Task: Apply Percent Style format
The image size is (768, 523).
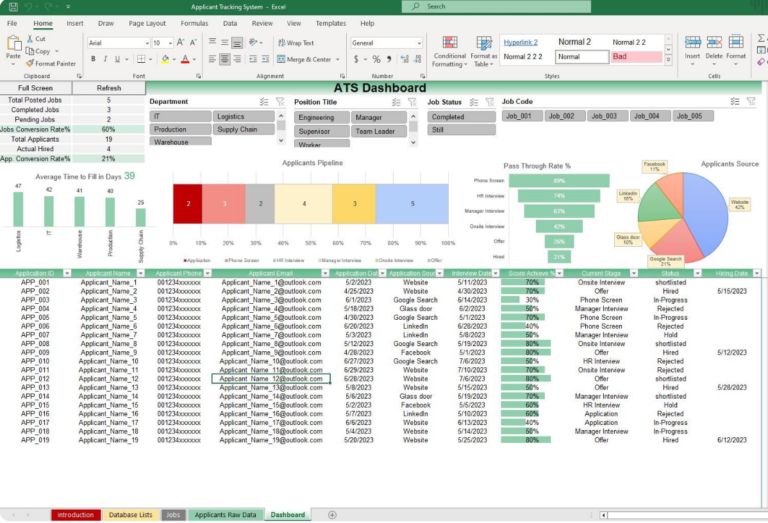Action: coord(376,59)
